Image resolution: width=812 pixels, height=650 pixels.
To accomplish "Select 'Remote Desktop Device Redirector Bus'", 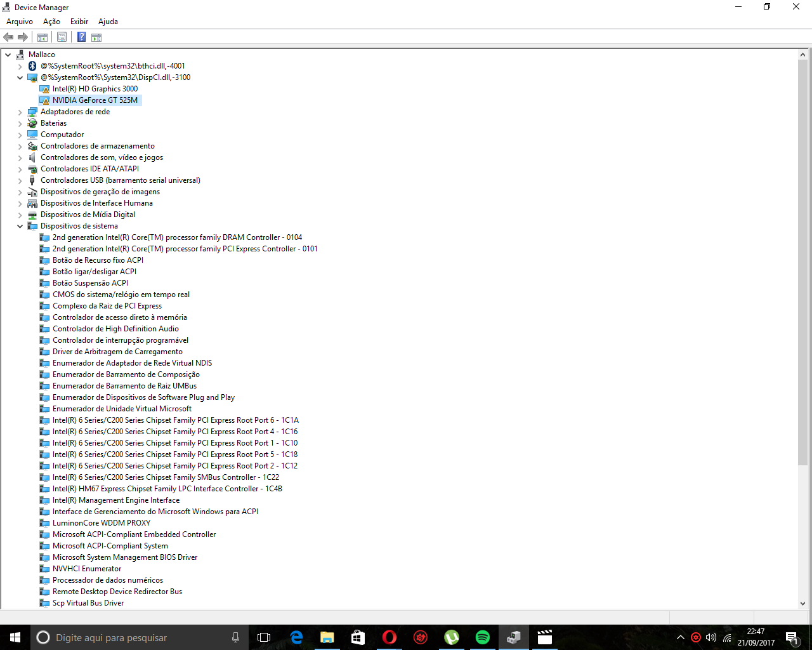I will tap(117, 592).
